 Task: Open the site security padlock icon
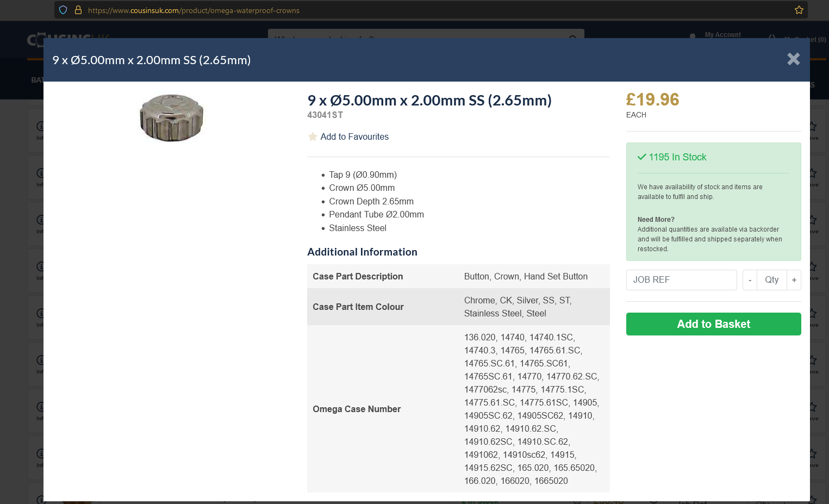(x=78, y=10)
